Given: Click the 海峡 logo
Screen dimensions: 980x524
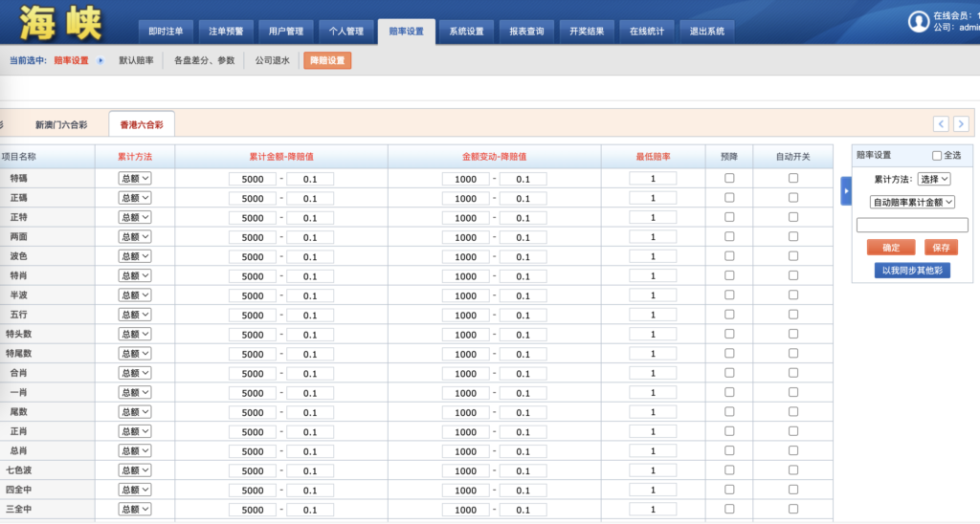Looking at the screenshot, I should 60,23.
